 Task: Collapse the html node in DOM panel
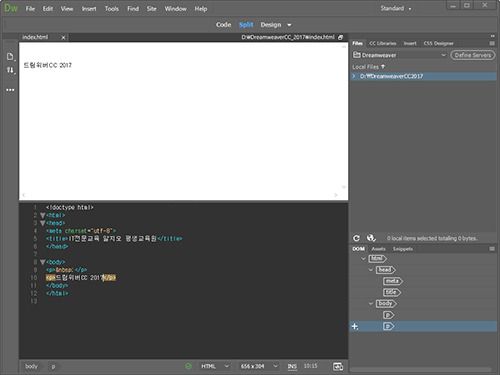click(364, 259)
